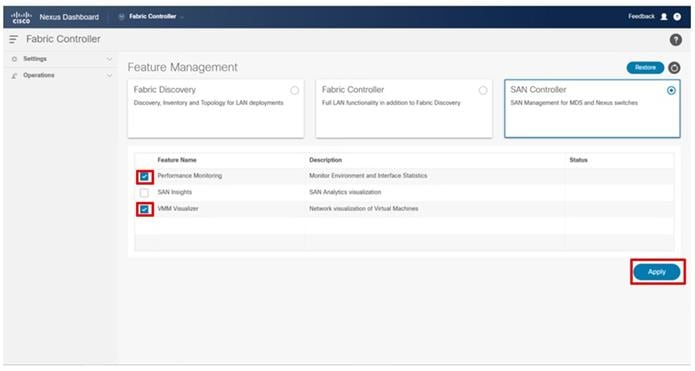This screenshot has height=371, width=695.
Task: Select the SAN Controller radio button
Action: click(x=671, y=90)
